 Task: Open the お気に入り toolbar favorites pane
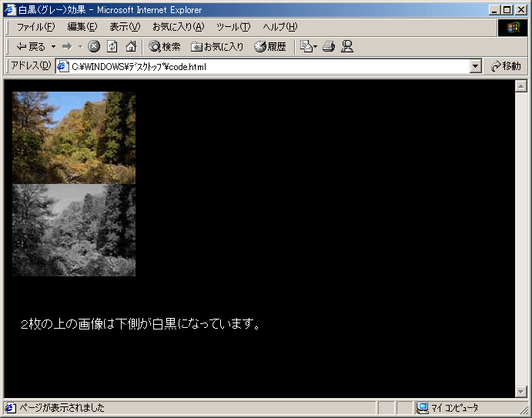click(217, 46)
